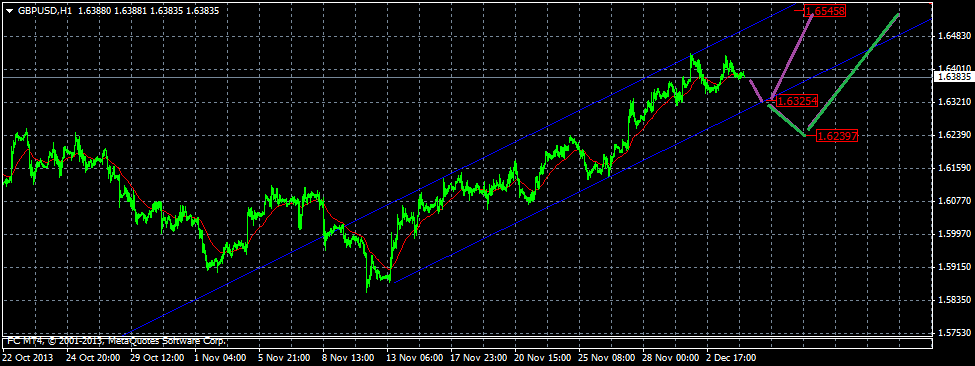Click the 2 Dec 17:00 time label
This screenshot has height=366, width=975.
(x=731, y=358)
